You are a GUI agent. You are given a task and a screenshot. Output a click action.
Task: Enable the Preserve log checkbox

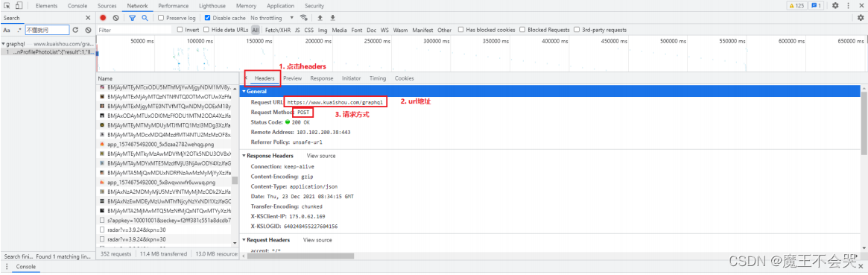(x=161, y=18)
